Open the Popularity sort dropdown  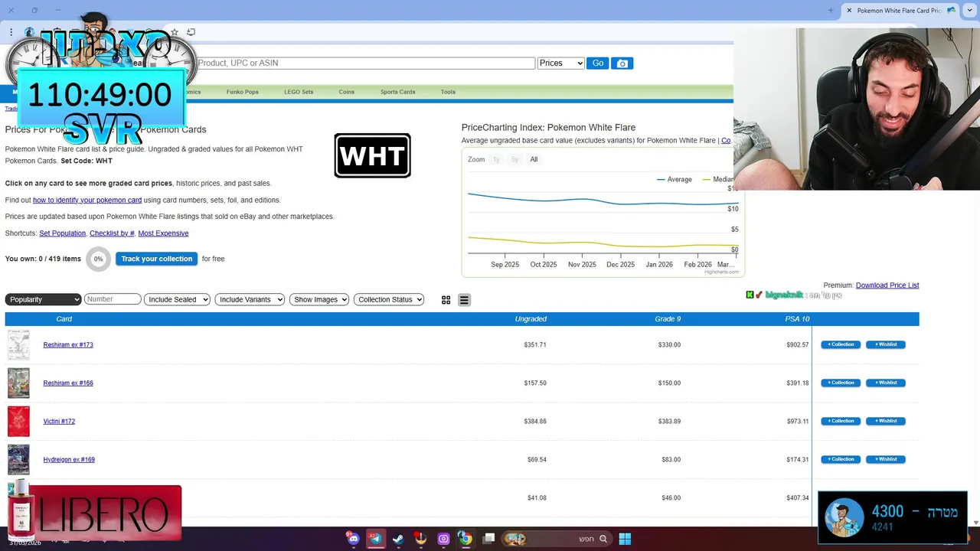[x=43, y=299]
